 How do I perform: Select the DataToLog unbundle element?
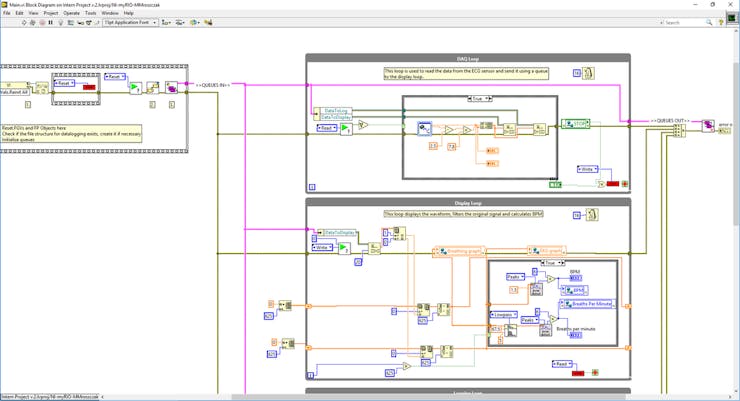click(x=336, y=111)
